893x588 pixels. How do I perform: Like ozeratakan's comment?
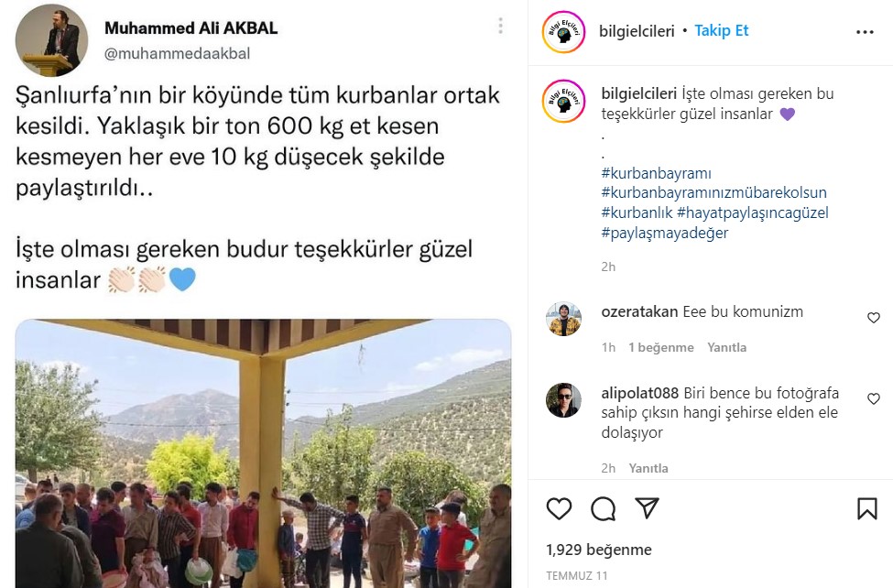click(874, 318)
